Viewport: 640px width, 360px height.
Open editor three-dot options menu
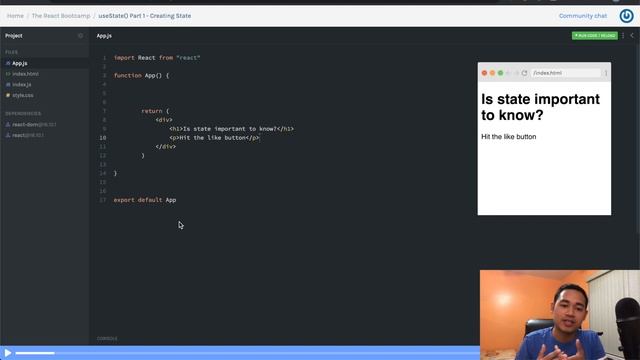click(623, 36)
